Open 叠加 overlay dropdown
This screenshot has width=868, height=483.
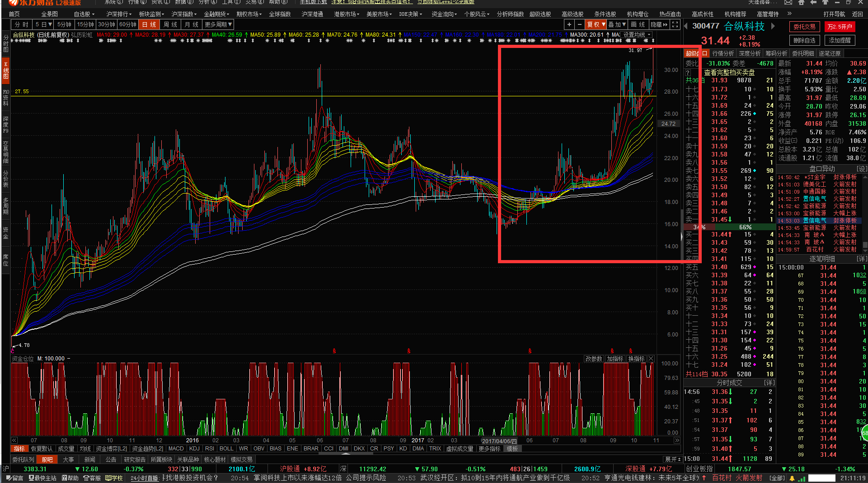617,24
